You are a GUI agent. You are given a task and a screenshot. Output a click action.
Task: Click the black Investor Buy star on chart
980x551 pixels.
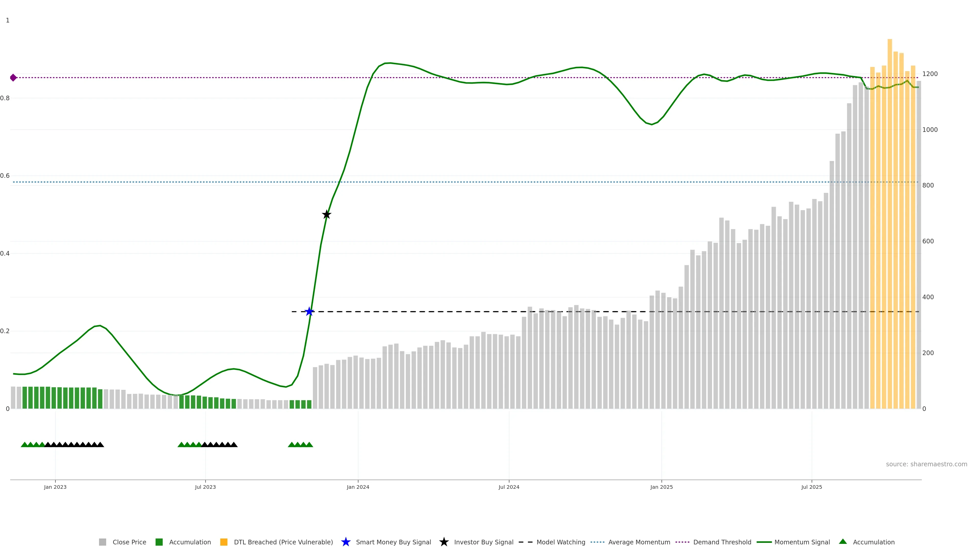[x=326, y=215]
